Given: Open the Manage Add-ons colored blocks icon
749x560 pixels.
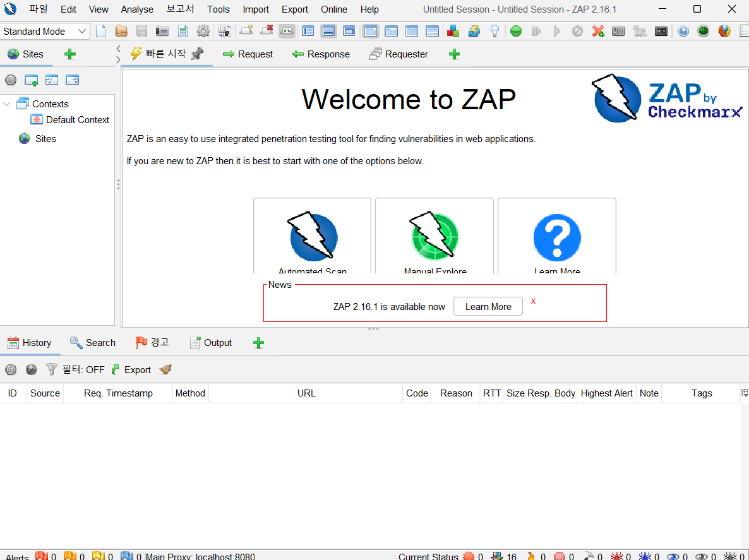Looking at the screenshot, I should [453, 31].
